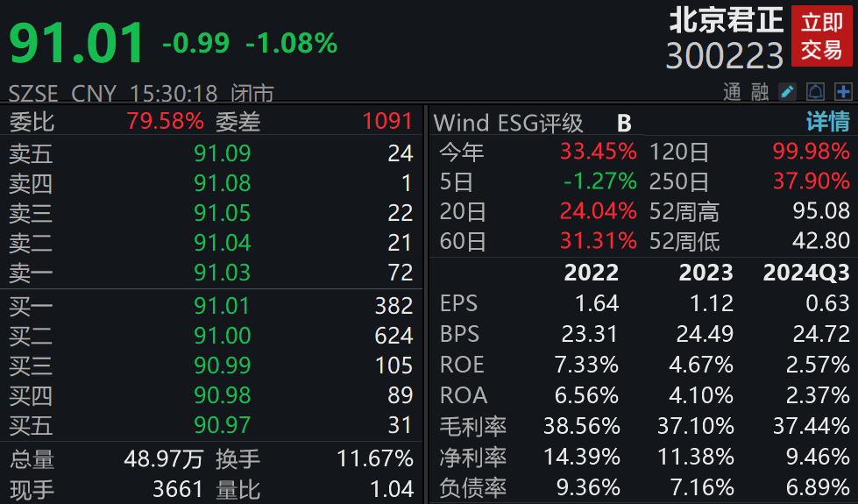The width and height of the screenshot is (858, 504).
Task: Select the 卖一 ask price 91.03
Action: 222,273
